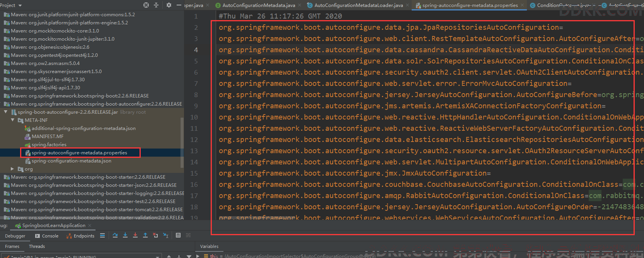Click the META-INF folder icon

[x=20, y=120]
